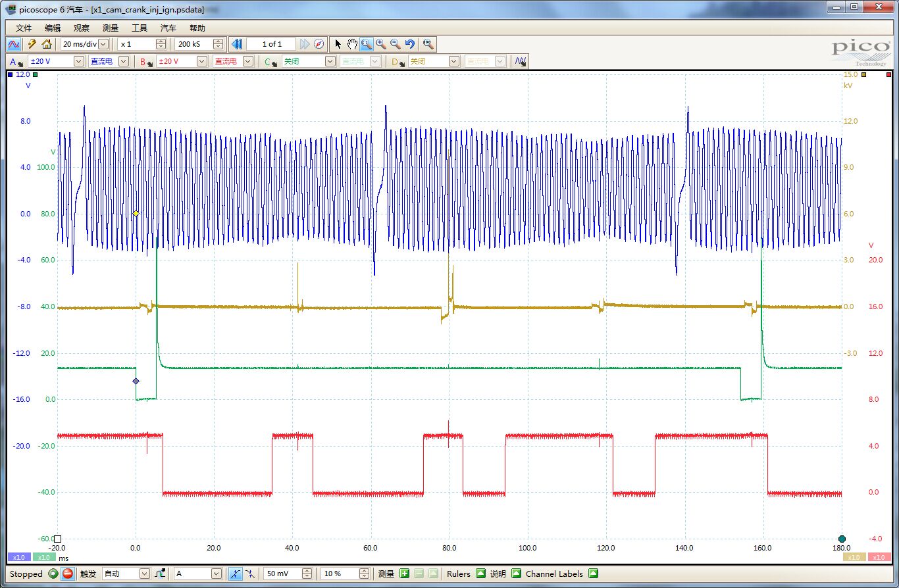
Task: Switch to Scope mode icon
Action: [x=14, y=44]
